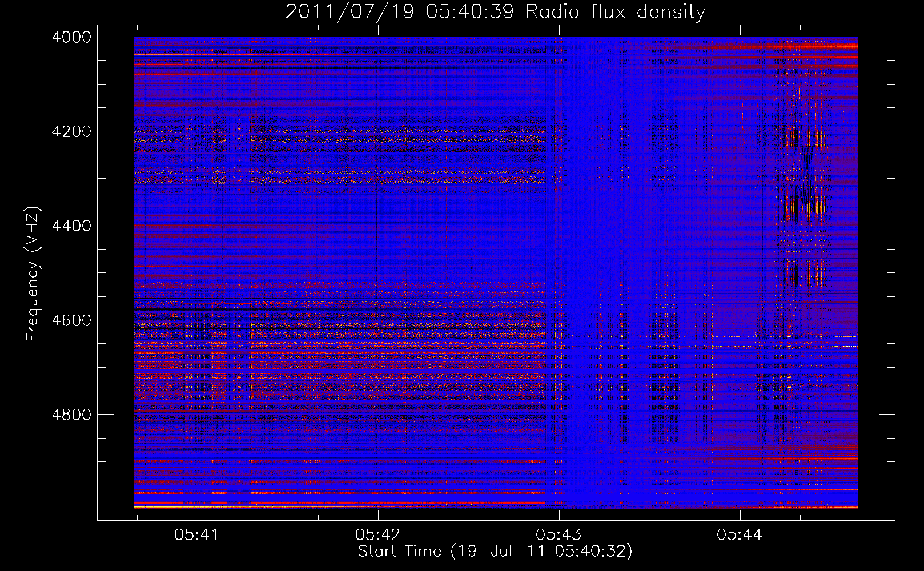Image resolution: width=924 pixels, height=571 pixels.
Task: Click the 4200 frequency tick label
Action: click(71, 131)
